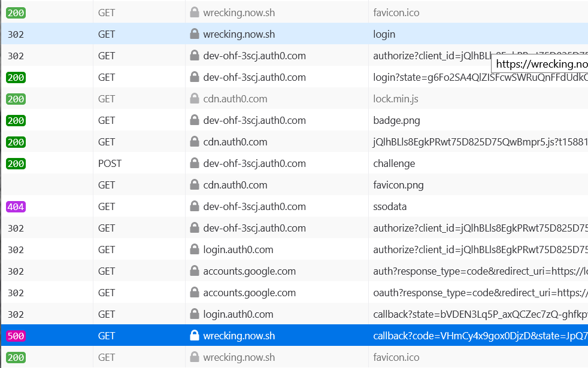Click the 200 status badge for lock.min.js

pos(16,99)
